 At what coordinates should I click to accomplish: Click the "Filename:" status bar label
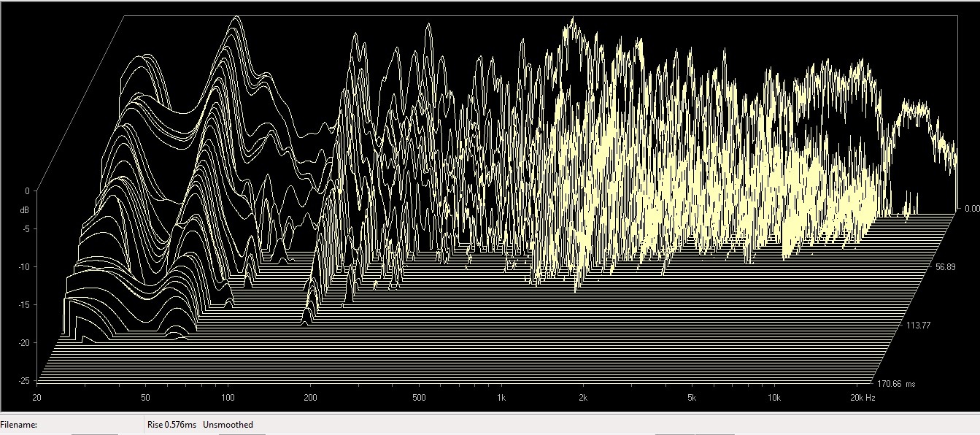click(x=19, y=424)
